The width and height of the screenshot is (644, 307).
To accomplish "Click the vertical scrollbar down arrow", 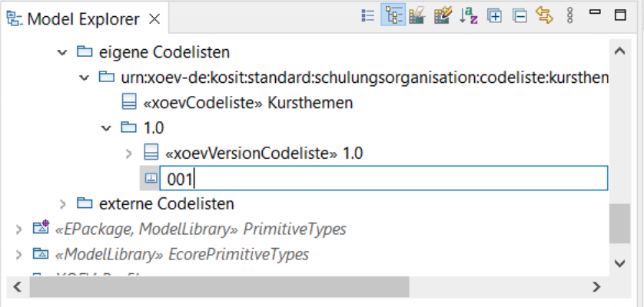I will pos(619,262).
